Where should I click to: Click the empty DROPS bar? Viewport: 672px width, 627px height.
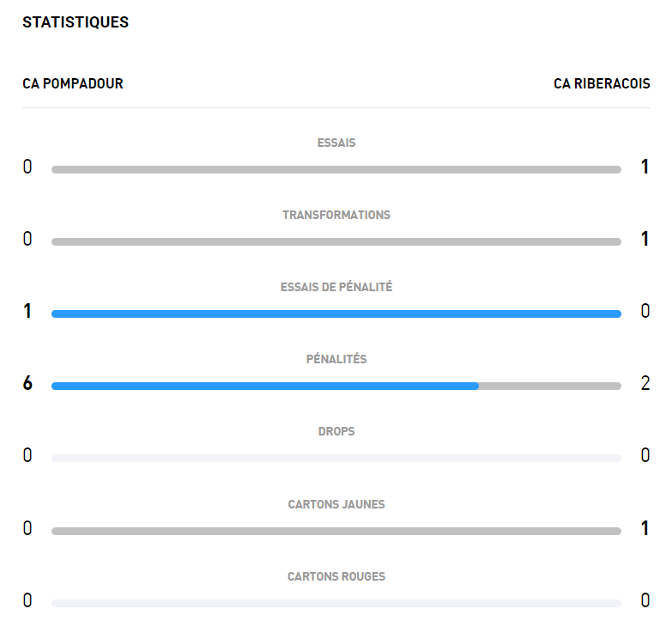(x=336, y=459)
